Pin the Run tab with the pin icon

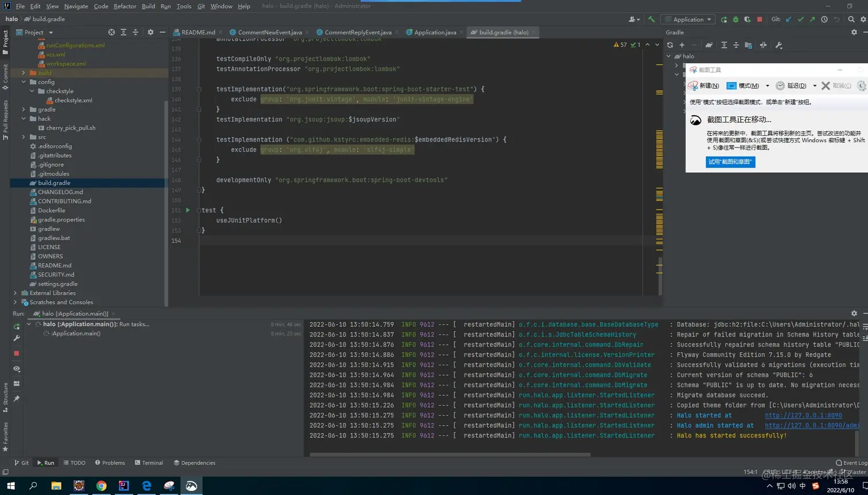pos(17,398)
